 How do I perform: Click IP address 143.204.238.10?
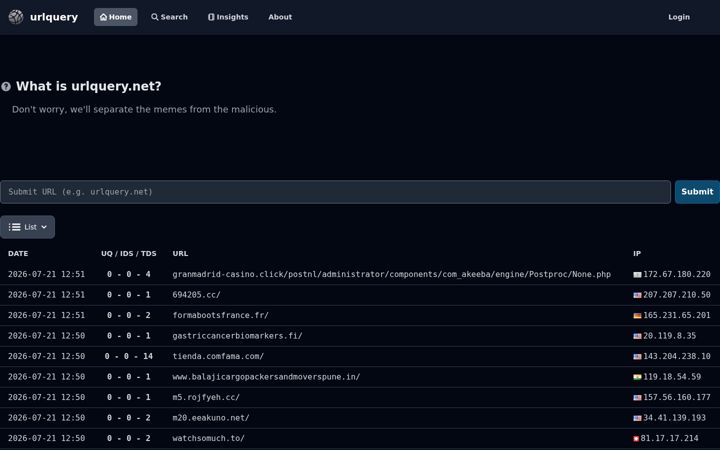point(677,356)
